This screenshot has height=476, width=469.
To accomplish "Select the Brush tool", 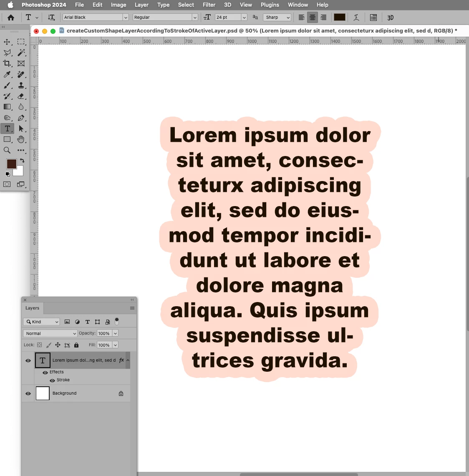I will click(x=7, y=85).
